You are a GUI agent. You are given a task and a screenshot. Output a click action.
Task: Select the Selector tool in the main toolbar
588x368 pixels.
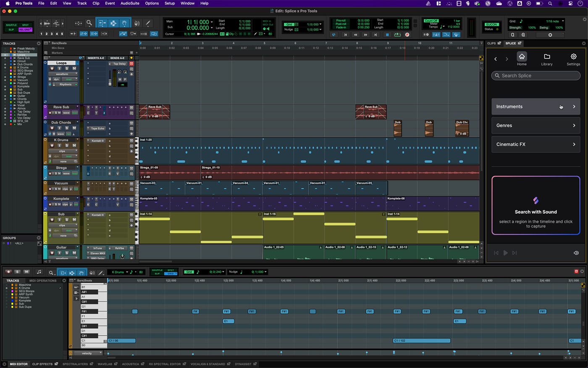coord(113,24)
